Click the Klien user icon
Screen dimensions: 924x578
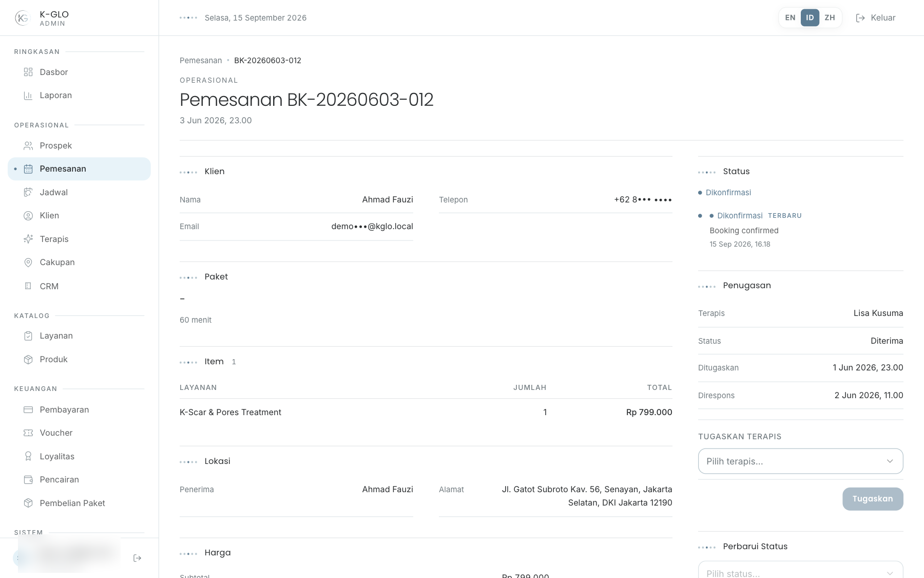[x=28, y=216]
